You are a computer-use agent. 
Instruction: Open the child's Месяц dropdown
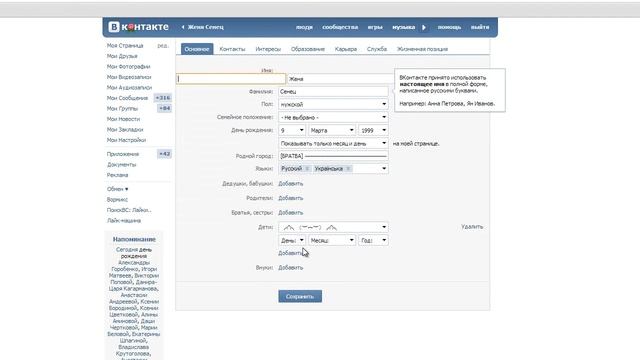coord(332,240)
